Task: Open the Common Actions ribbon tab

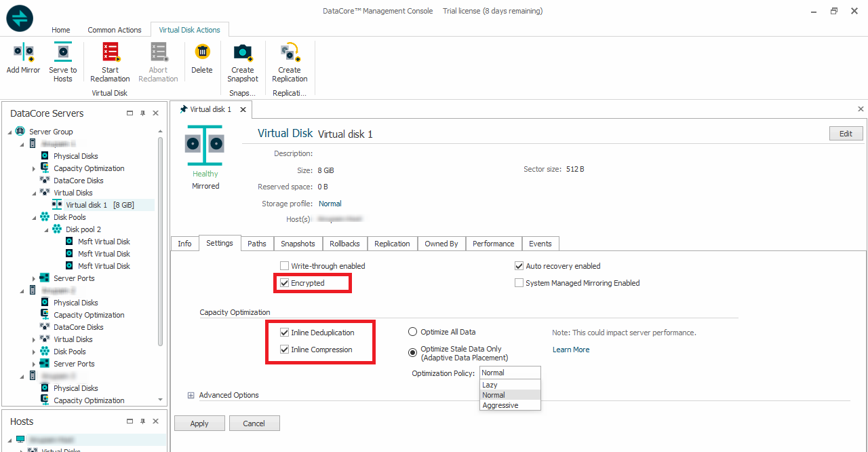Action: 115,30
